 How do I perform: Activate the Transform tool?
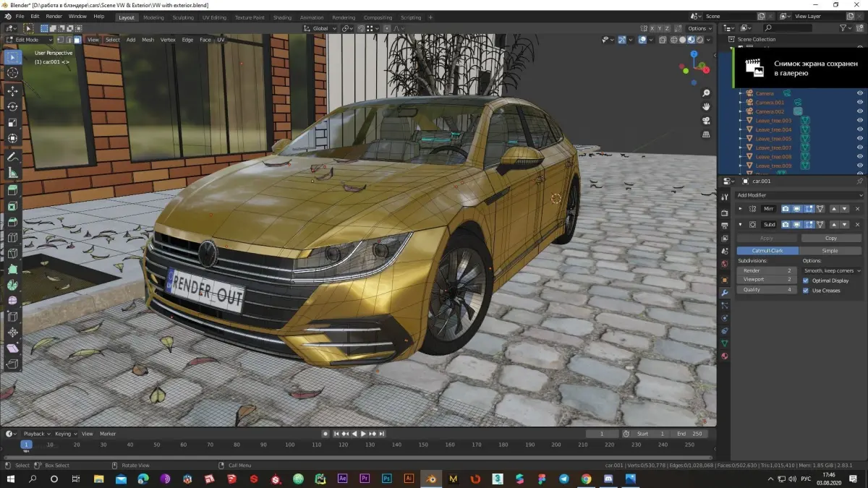(x=12, y=138)
